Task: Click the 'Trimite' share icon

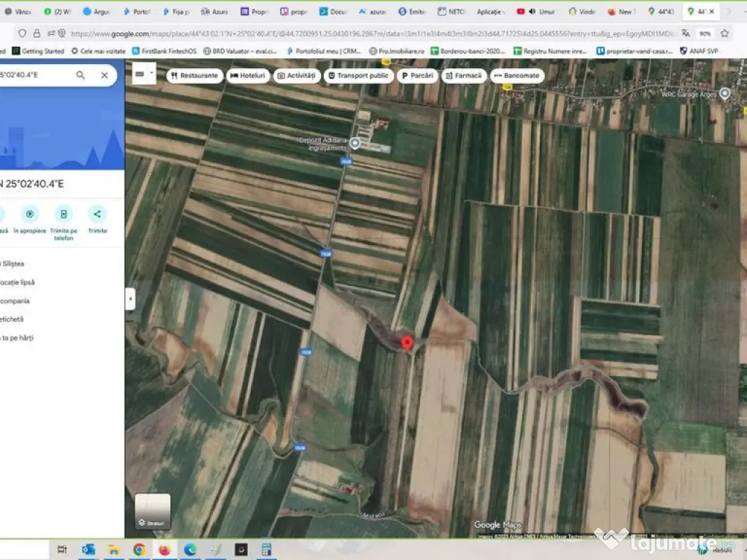Action: coord(97,214)
